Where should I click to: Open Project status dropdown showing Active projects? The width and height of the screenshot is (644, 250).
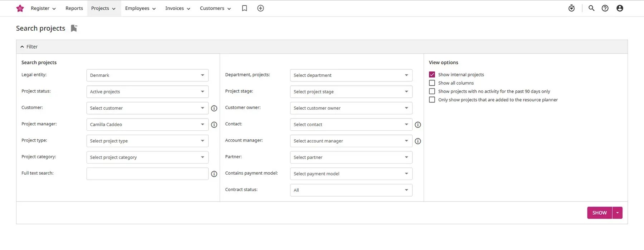[x=147, y=92]
